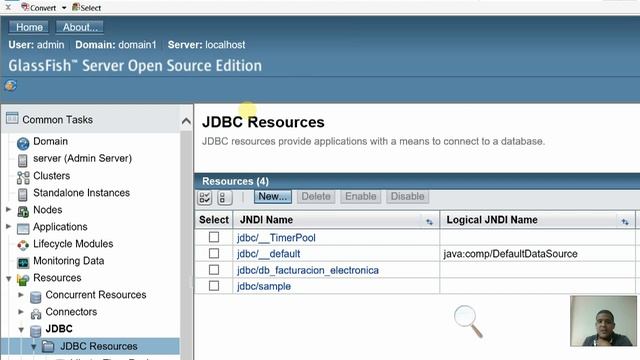Open the jdbc/__default link
Viewport: 640px width, 360px height.
[x=269, y=254]
